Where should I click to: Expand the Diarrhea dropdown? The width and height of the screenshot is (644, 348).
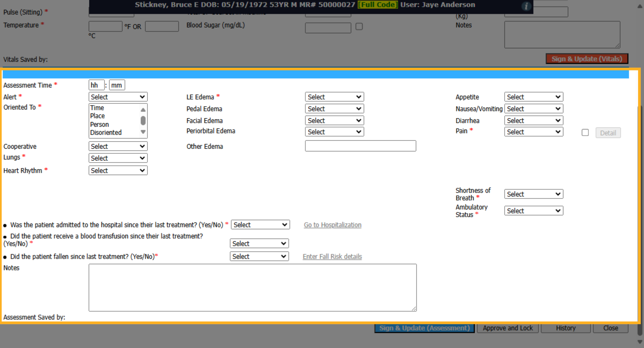coord(534,120)
